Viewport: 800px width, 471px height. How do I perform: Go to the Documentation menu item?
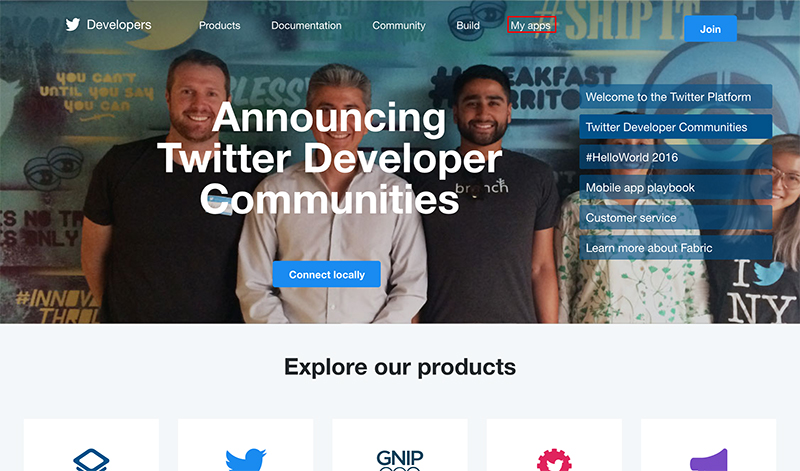(x=306, y=26)
